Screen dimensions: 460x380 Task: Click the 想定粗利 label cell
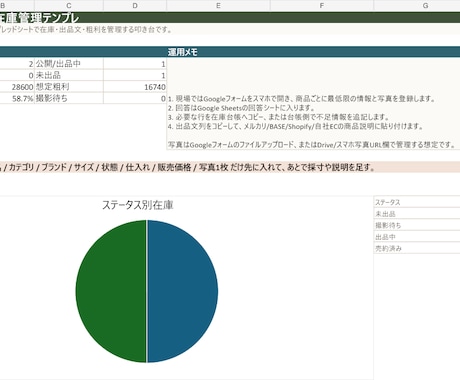[x=69, y=87]
